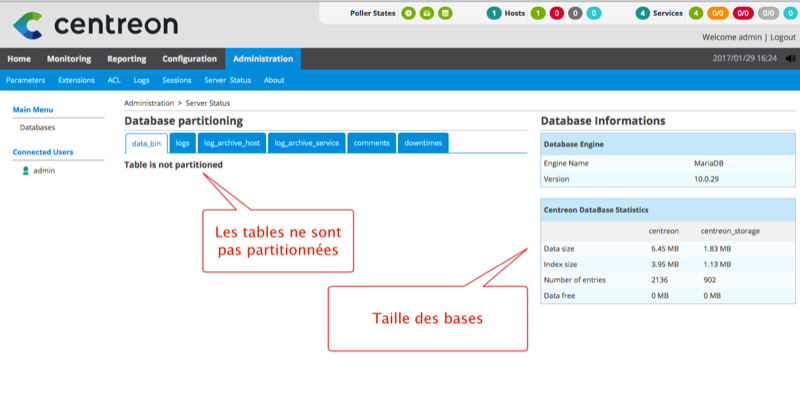
Task: Switch to the log_archive_host tab
Action: point(231,143)
